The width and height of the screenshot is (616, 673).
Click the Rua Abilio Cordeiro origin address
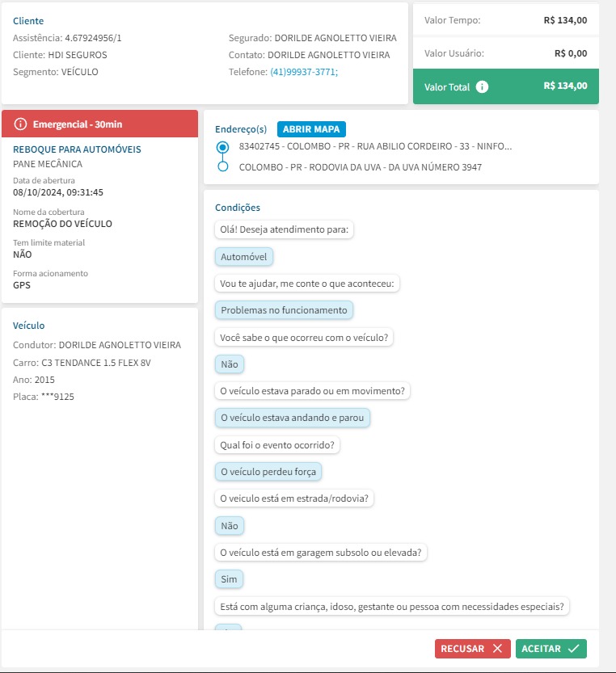(376, 147)
